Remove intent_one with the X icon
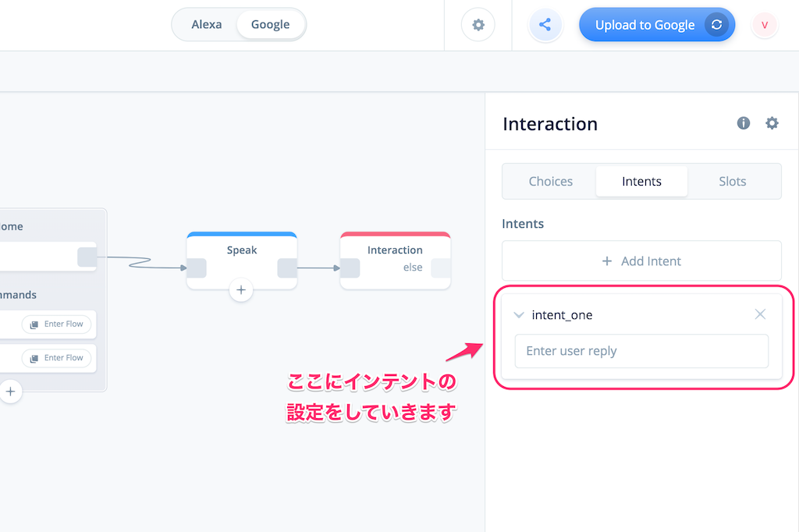The width and height of the screenshot is (799, 532). click(760, 314)
